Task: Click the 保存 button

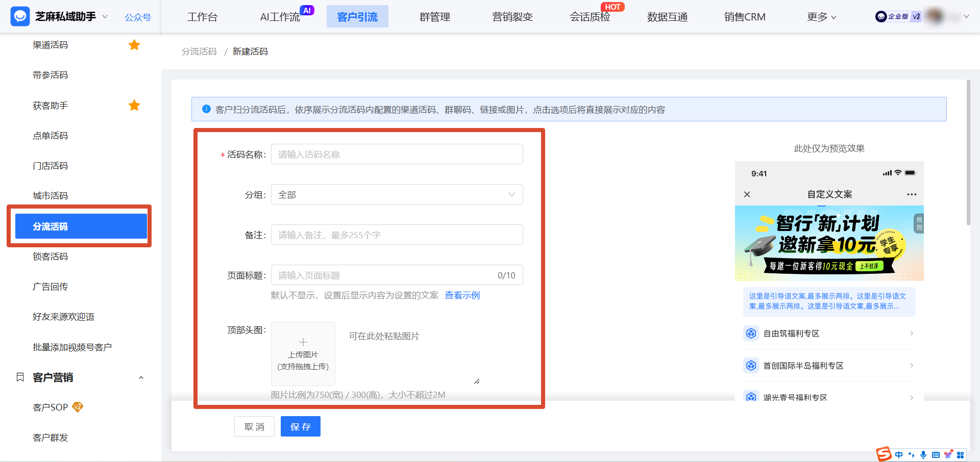Action: pyautogui.click(x=301, y=426)
